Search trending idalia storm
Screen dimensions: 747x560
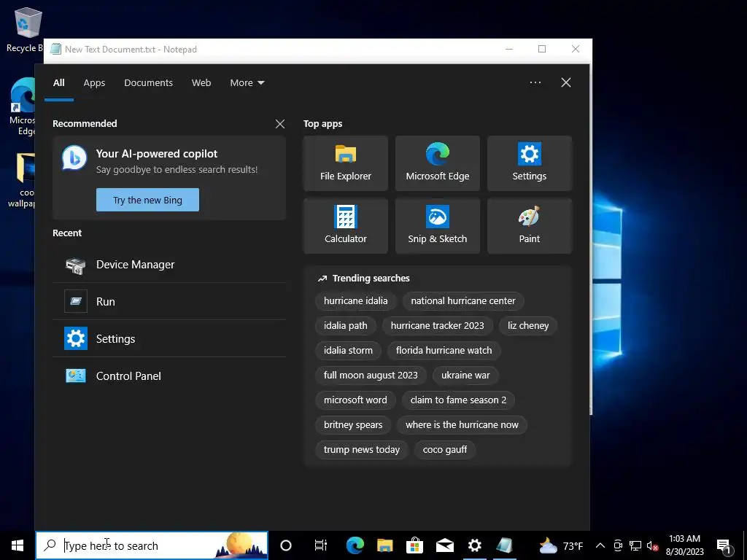tap(348, 351)
